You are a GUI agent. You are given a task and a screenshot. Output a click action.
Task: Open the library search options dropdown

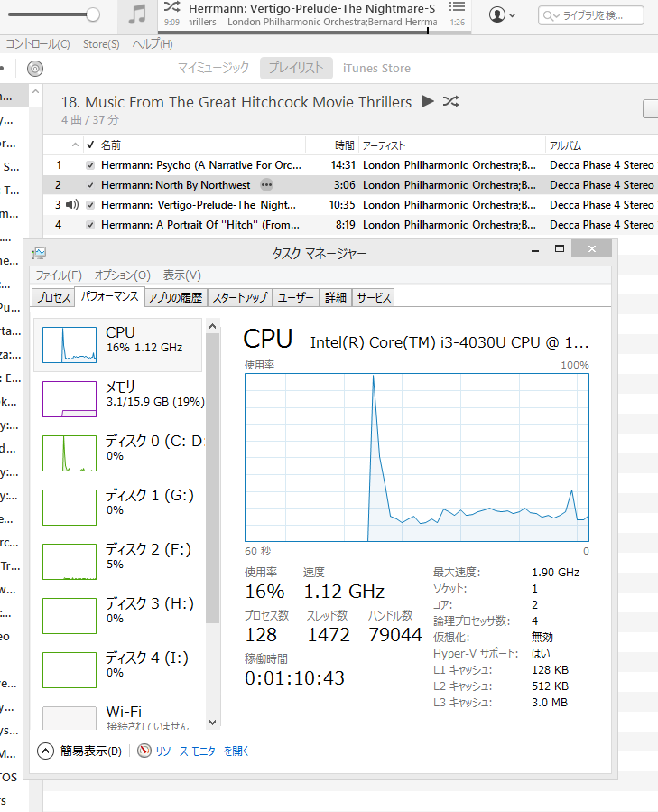tap(551, 16)
